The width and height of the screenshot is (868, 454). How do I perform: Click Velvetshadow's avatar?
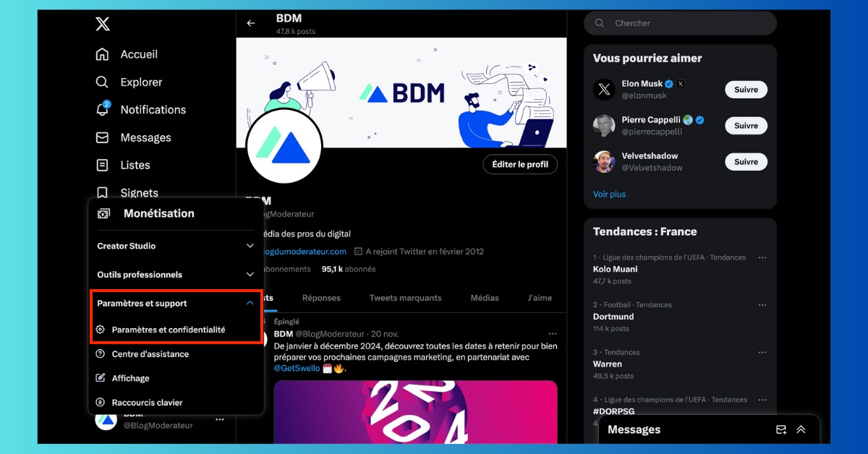tap(604, 162)
